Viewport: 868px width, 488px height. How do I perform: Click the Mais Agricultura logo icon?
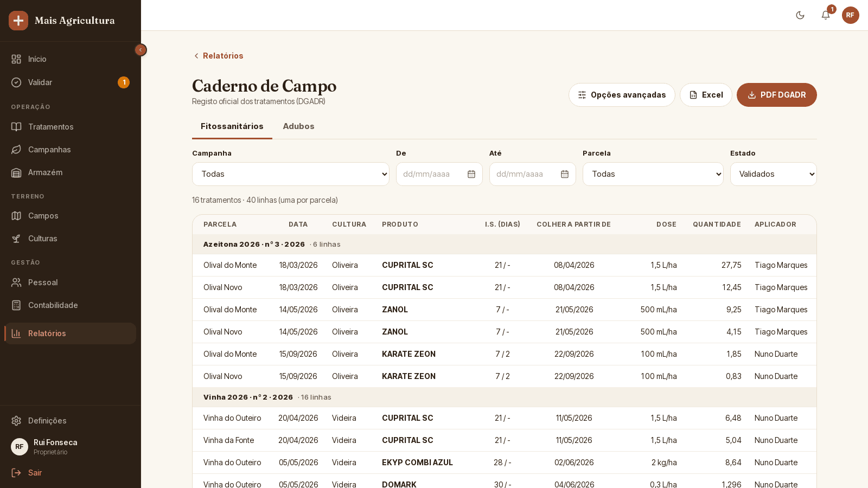click(x=18, y=21)
